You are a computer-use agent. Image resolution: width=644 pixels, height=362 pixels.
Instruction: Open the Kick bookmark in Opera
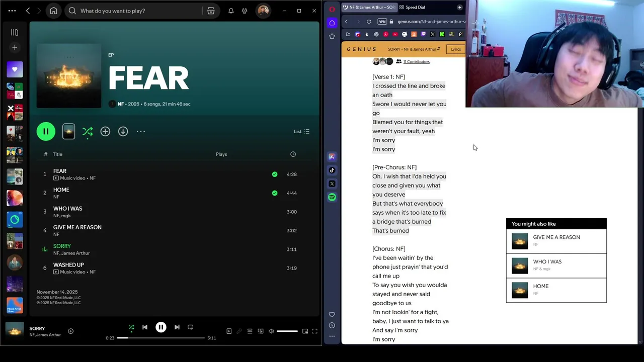click(x=442, y=34)
